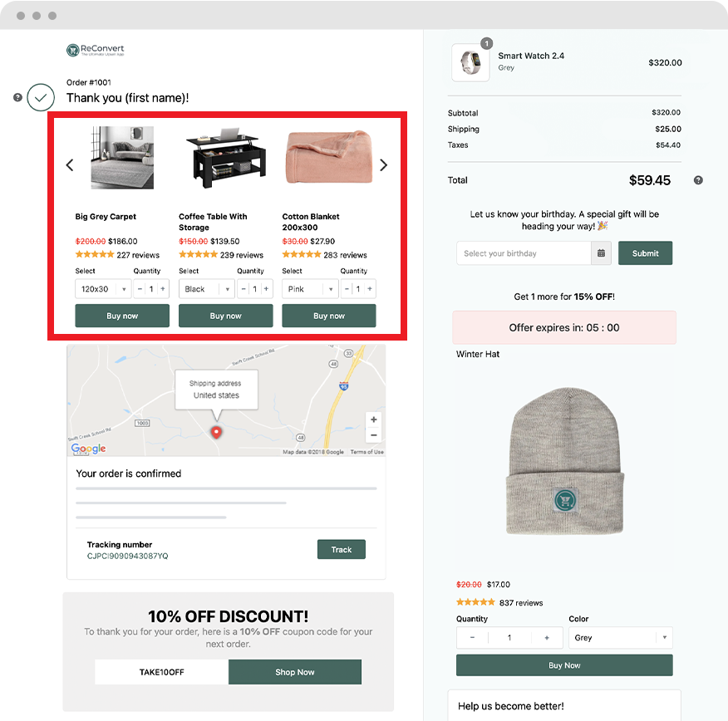The width and height of the screenshot is (728, 721).
Task: Open the Pink color dropdown for blanket
Action: click(x=310, y=289)
